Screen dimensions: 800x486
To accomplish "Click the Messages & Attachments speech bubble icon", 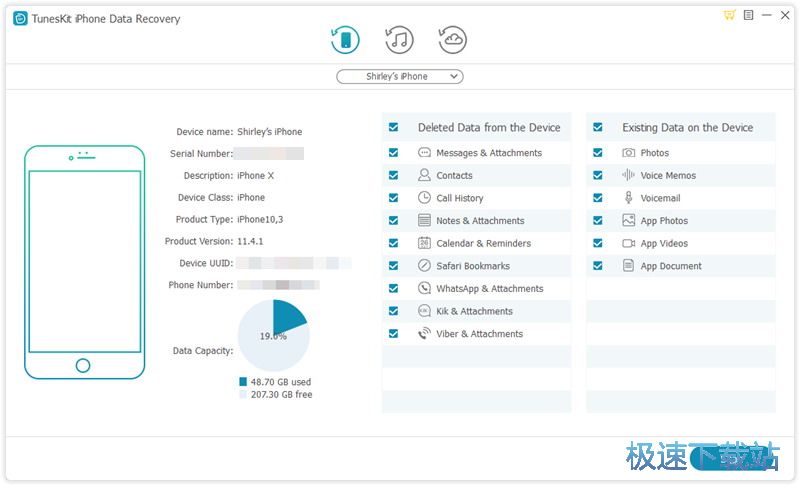I will [424, 152].
